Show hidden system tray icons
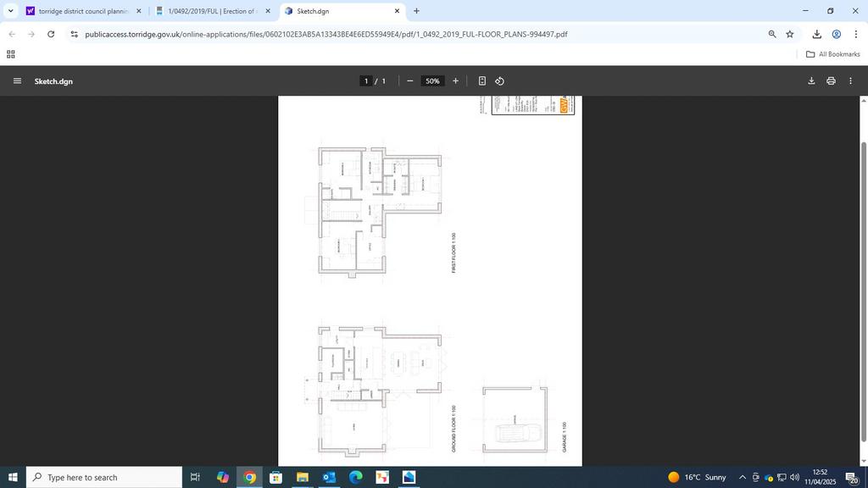 click(x=743, y=477)
